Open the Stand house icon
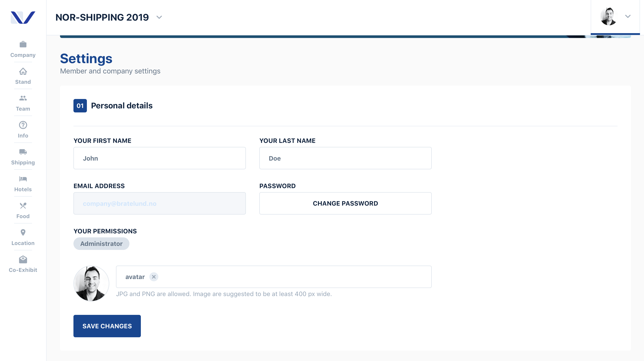 point(23,71)
